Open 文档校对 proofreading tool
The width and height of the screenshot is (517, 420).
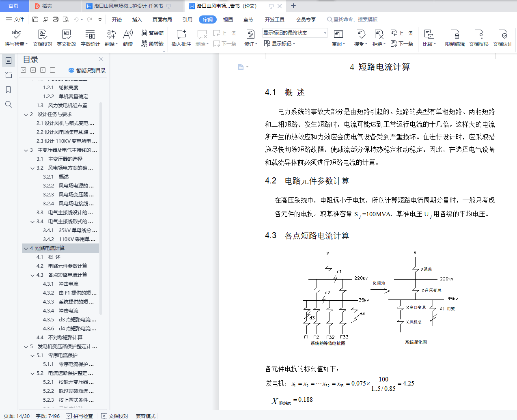[43, 38]
